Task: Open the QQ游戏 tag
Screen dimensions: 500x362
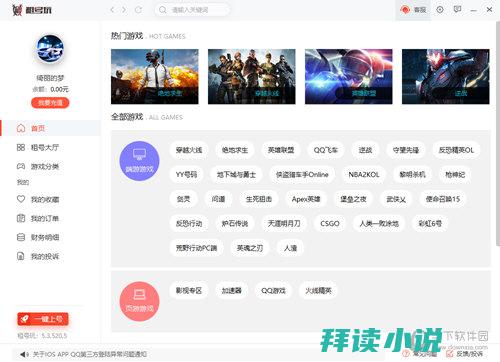Action: tap(273, 291)
